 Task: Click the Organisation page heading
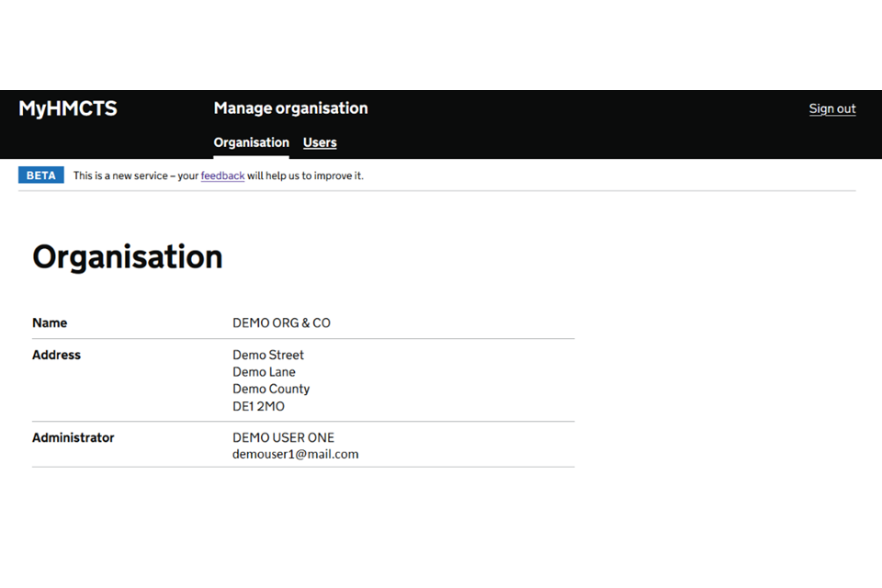coord(128,257)
